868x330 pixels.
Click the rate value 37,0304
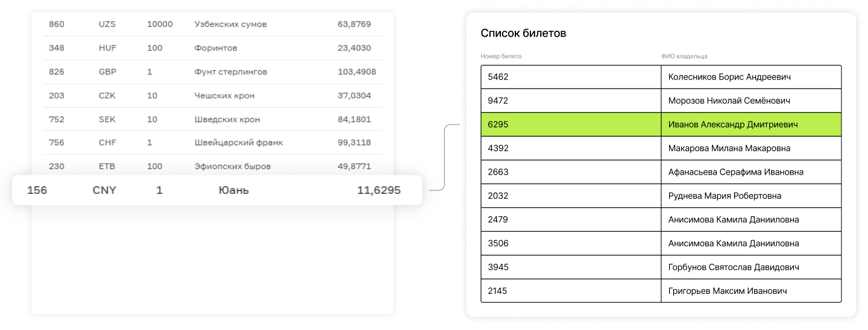pyautogui.click(x=354, y=96)
